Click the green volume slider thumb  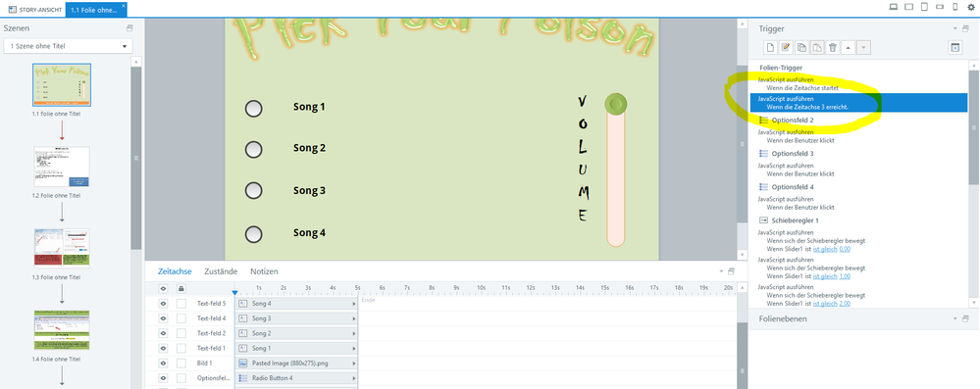click(x=616, y=104)
